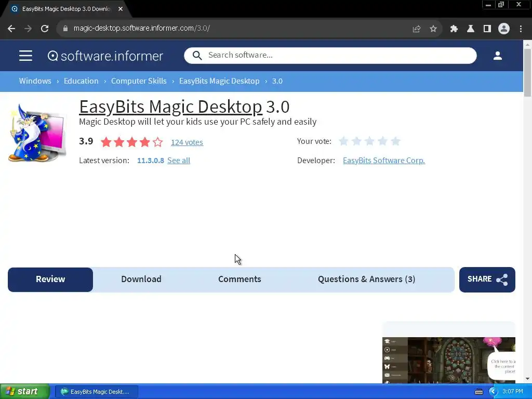The width and height of the screenshot is (532, 399).
Task: Close the EasyBits Magic Desktop tab
Action: tap(121, 9)
